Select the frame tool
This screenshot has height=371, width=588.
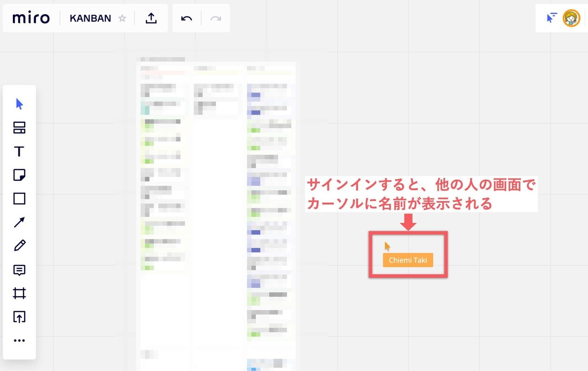(x=19, y=293)
